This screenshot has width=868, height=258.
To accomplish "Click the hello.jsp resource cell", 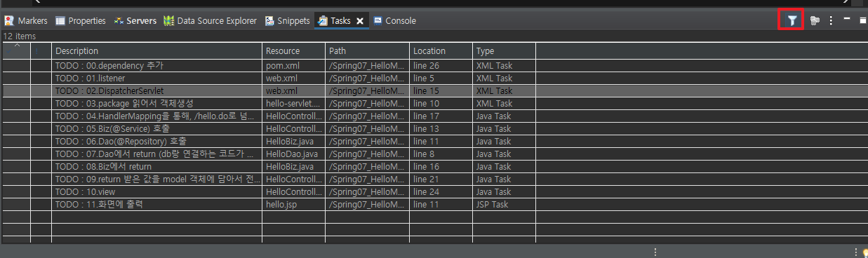I will click(294, 204).
